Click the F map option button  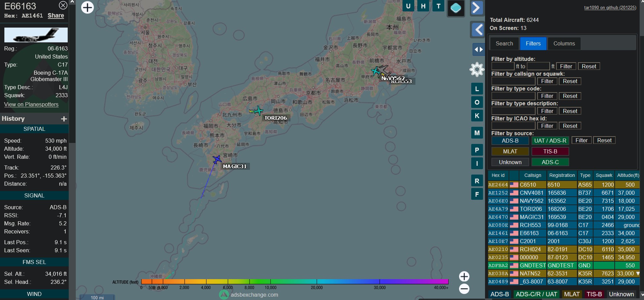(x=477, y=194)
